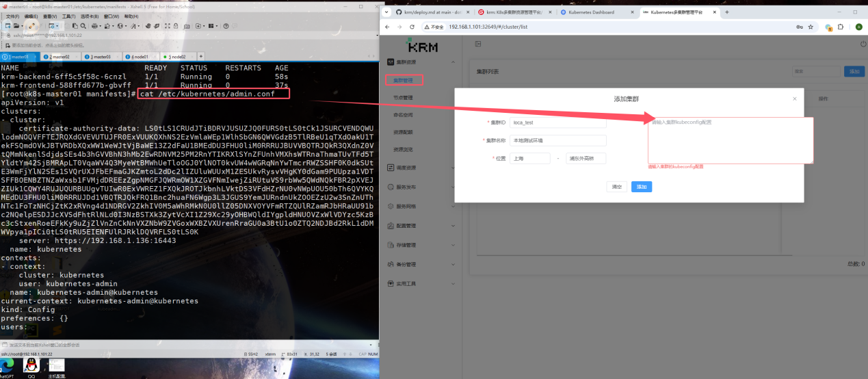The width and height of the screenshot is (868, 379).
Task: Click Chrome's reload page icon
Action: (x=412, y=27)
